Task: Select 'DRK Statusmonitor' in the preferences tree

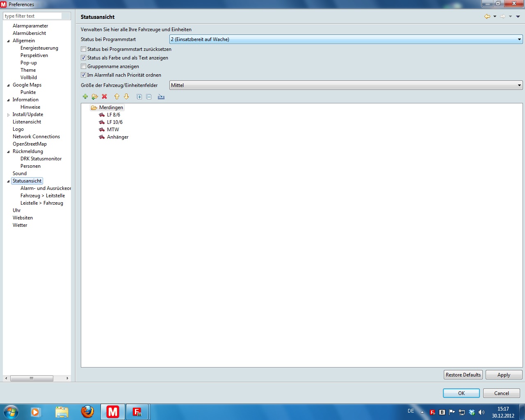Action: (41, 159)
